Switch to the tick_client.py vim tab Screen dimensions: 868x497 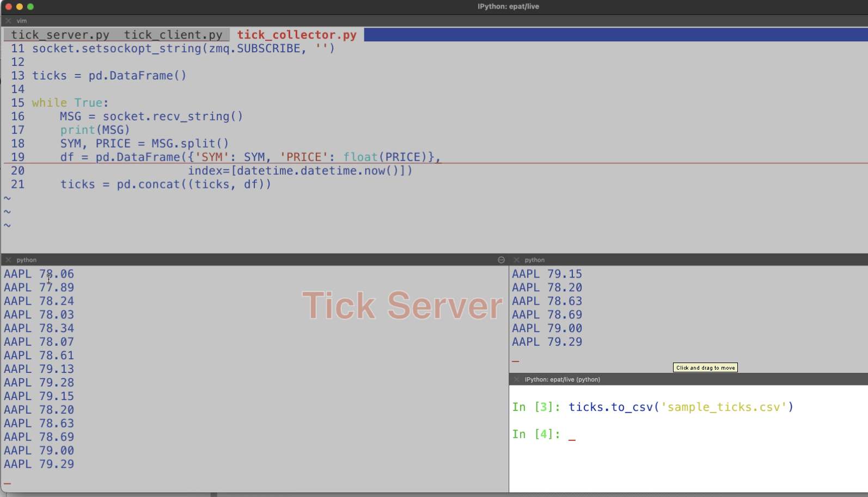point(173,35)
